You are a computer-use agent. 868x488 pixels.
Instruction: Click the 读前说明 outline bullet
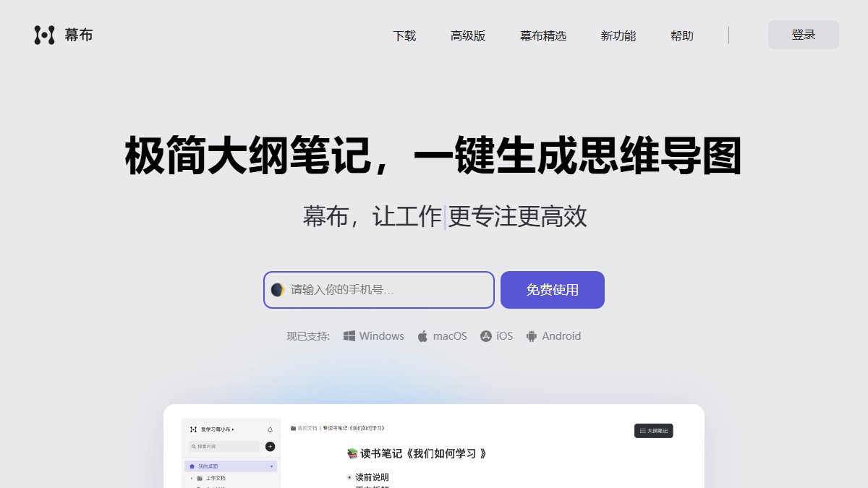click(349, 477)
